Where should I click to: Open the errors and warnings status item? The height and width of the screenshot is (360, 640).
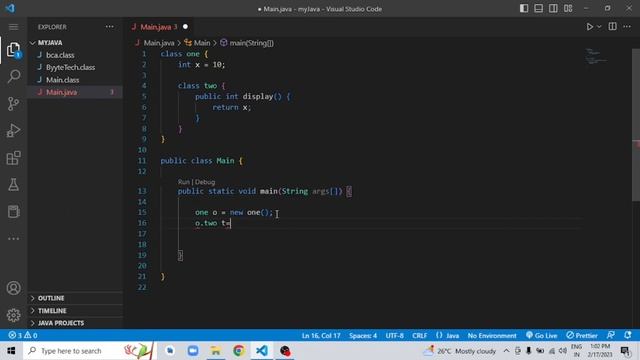click(x=23, y=336)
